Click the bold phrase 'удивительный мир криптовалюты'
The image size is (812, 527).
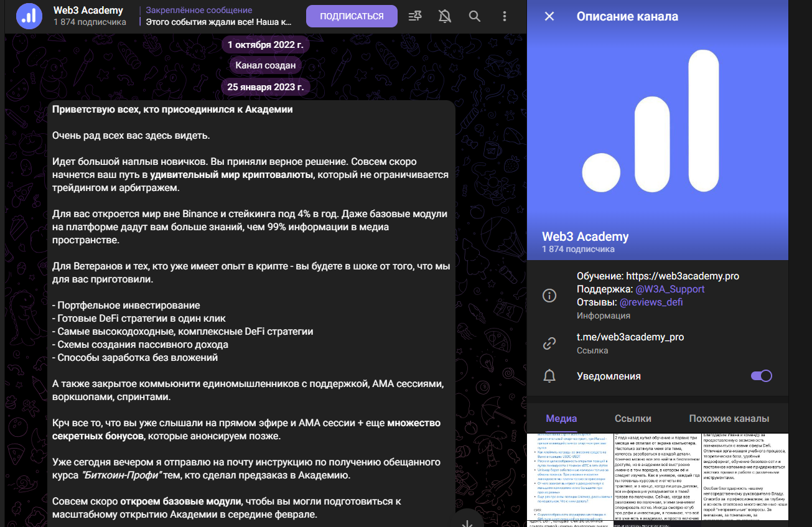231,175
